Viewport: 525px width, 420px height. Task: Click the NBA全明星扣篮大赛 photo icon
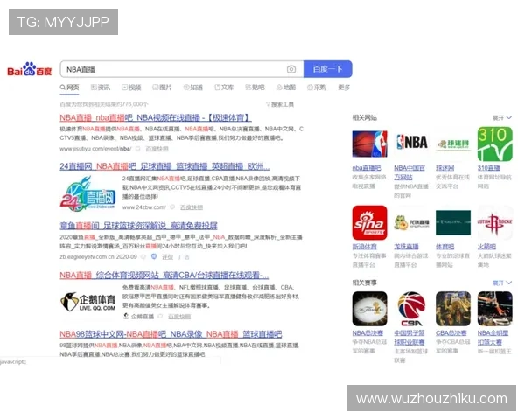coord(495,309)
